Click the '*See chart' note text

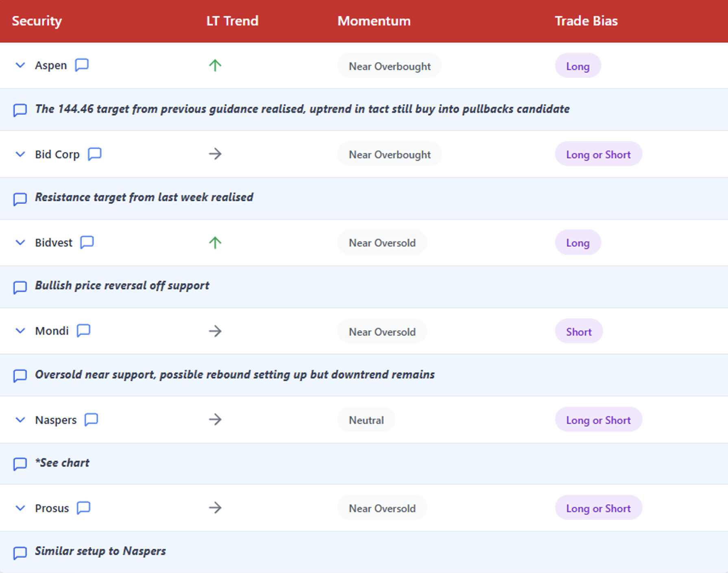[62, 463]
